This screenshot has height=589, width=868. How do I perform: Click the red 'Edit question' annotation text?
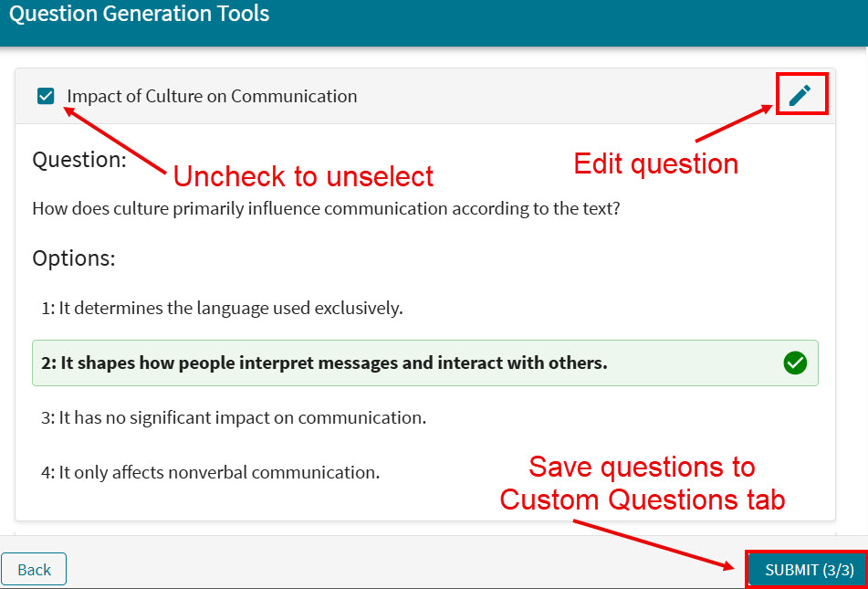pyautogui.click(x=655, y=163)
